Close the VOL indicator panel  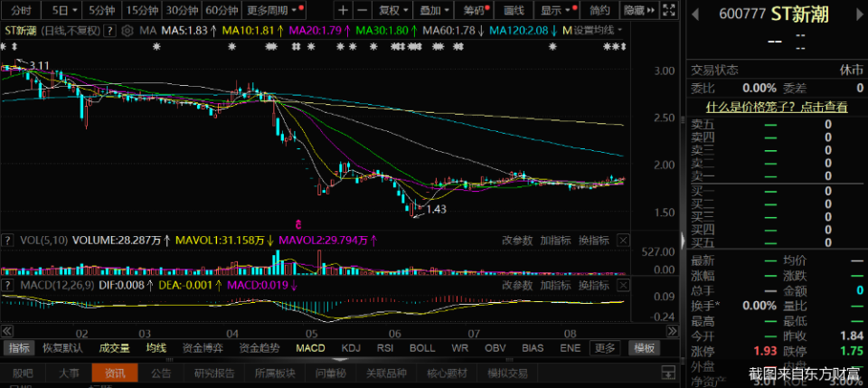pos(623,241)
